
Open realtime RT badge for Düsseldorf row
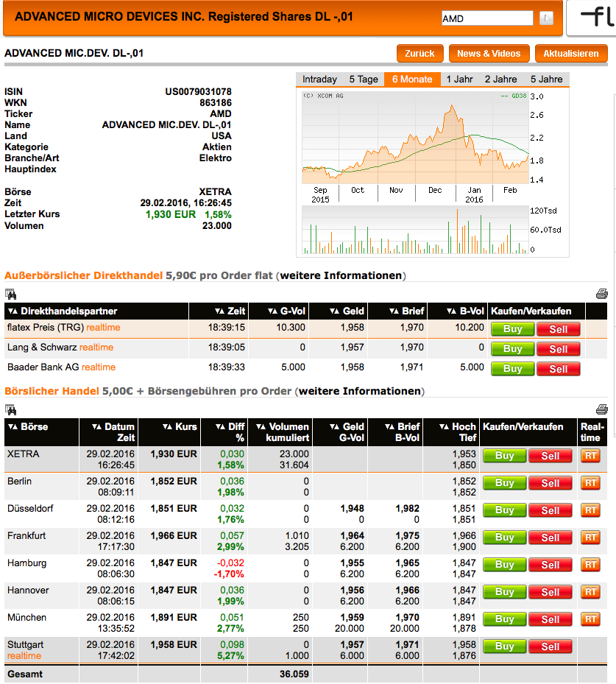click(590, 510)
